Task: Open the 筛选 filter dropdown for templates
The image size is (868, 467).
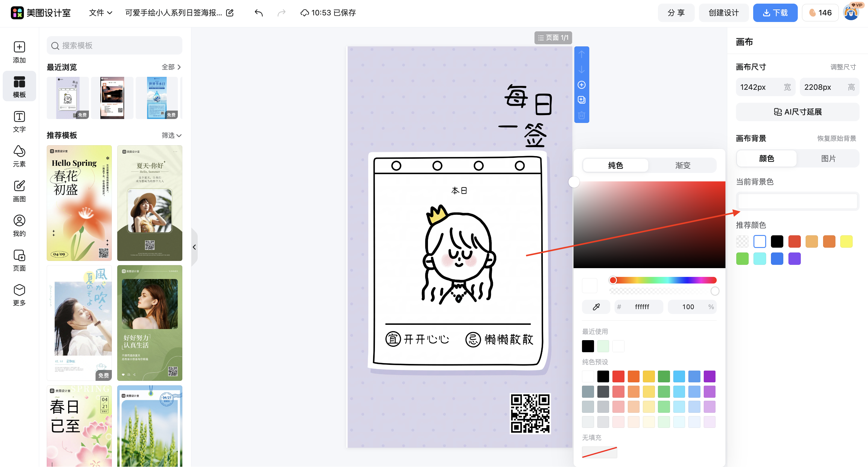Action: pos(171,136)
